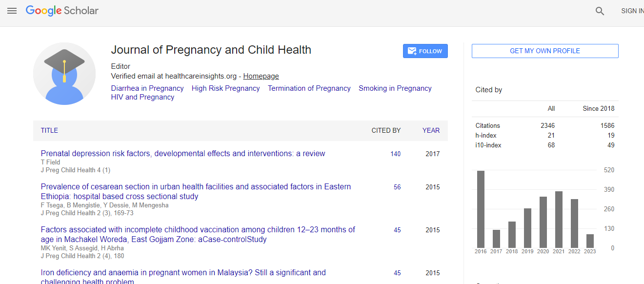The height and width of the screenshot is (284, 644).
Task: Click the Google Scholar logo
Action: 62,11
